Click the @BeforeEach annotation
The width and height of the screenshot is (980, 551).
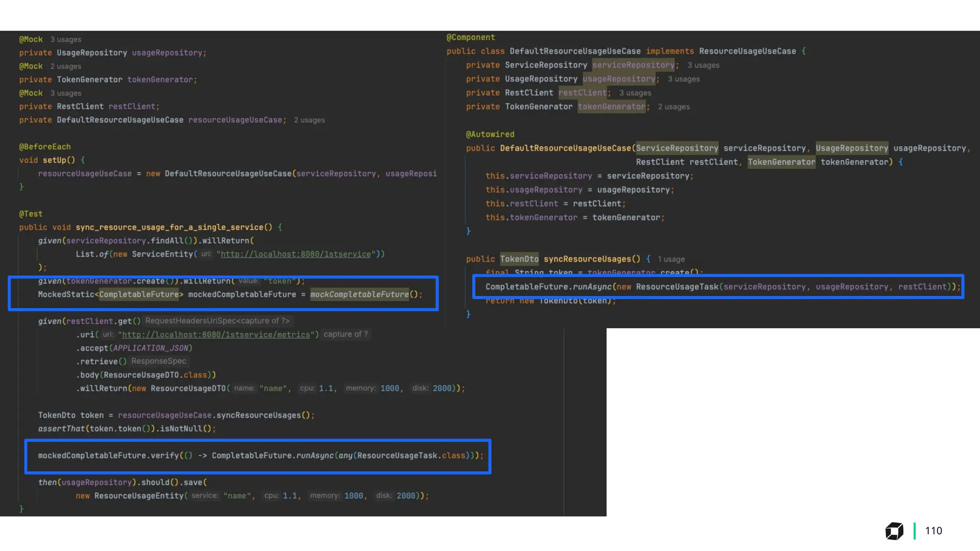(45, 147)
